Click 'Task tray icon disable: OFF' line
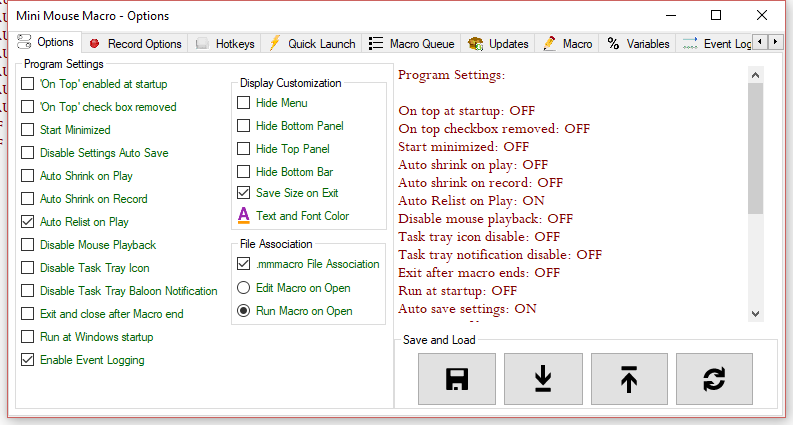The width and height of the screenshot is (793, 425). [x=479, y=237]
